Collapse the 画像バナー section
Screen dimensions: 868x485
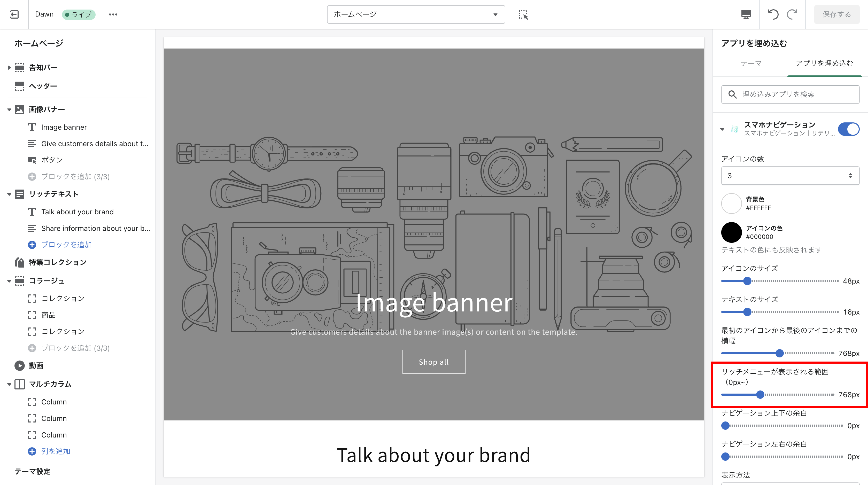[9, 109]
